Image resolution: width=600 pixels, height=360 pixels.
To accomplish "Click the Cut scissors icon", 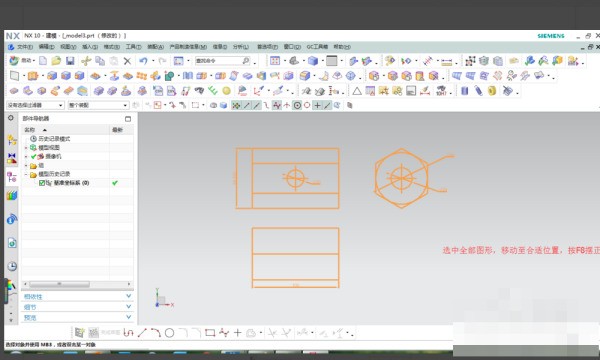I will pyautogui.click(x=86, y=61).
